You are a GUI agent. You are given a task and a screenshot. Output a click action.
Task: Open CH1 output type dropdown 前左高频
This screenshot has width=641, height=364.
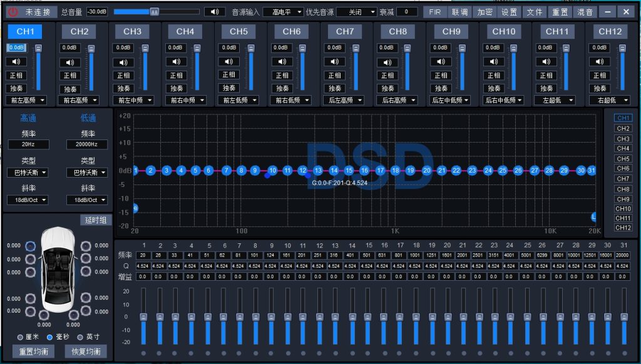26,100
